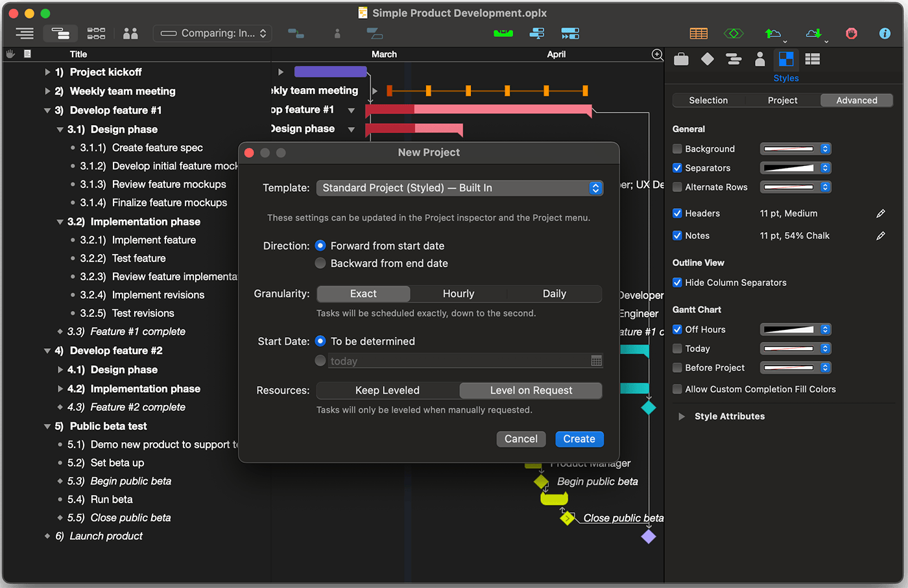Click the blue info Inspector icon
Viewport: 908px width, 588px height.
(885, 33)
